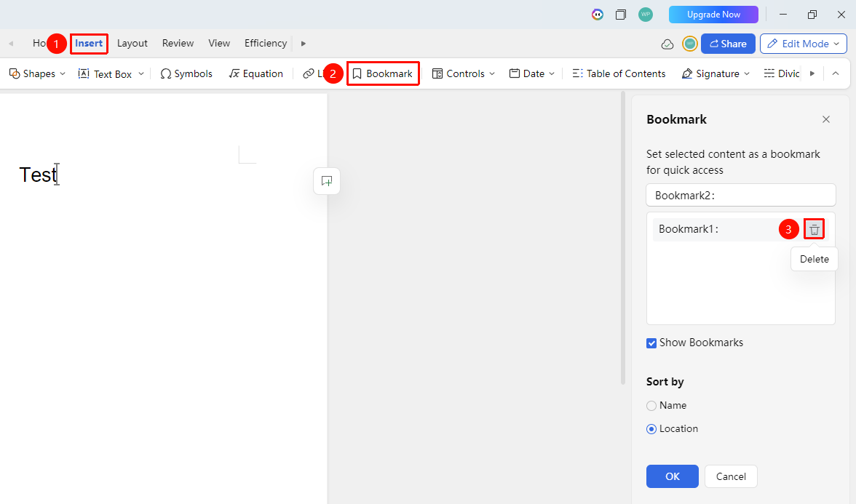
Task: Uncheck the Show Bookmarks checkbox
Action: pyautogui.click(x=651, y=343)
